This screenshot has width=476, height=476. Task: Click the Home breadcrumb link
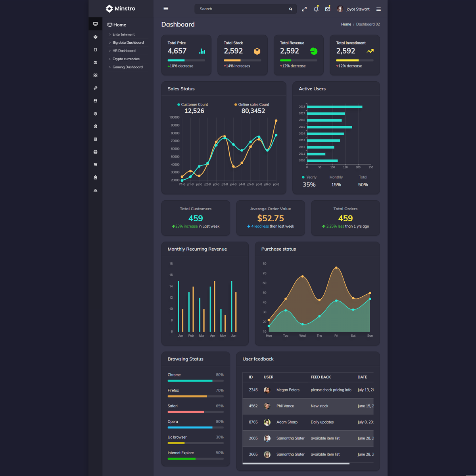point(346,25)
